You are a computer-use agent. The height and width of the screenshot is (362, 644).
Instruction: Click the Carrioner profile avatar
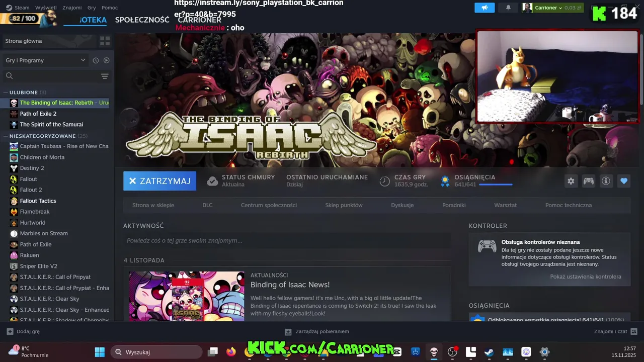[x=527, y=8]
